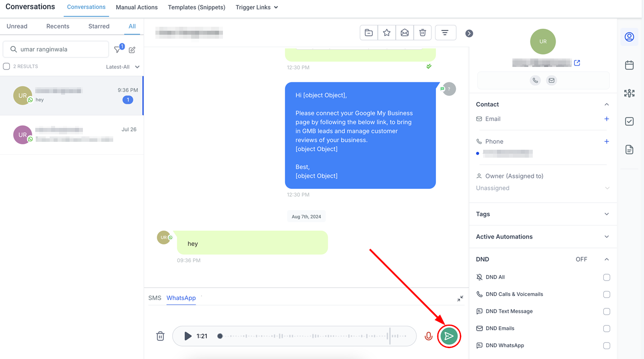The image size is (644, 359).
Task: Click the waveform playhead dot
Action: (x=220, y=336)
